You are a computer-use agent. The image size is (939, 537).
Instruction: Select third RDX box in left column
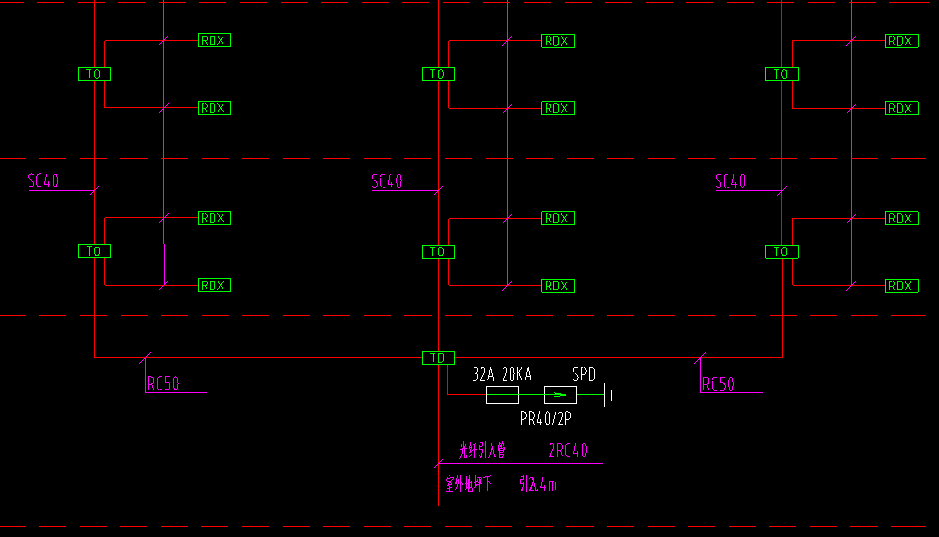pos(214,218)
